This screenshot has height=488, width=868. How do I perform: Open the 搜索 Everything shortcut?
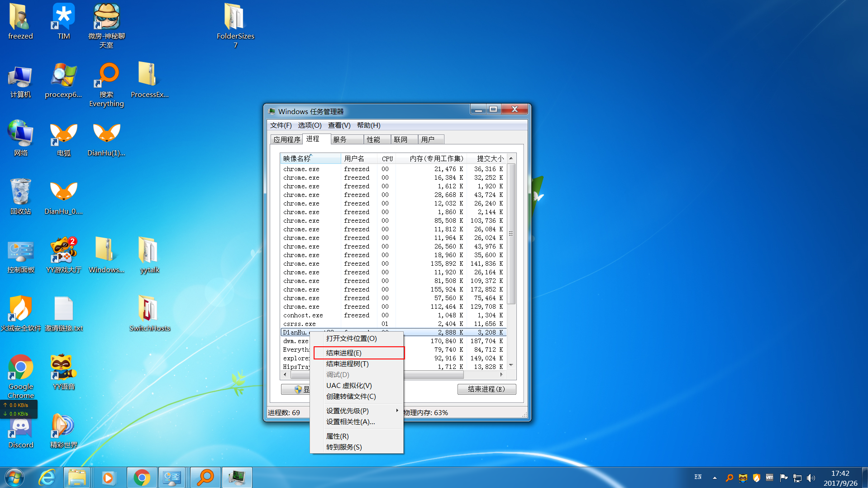106,85
